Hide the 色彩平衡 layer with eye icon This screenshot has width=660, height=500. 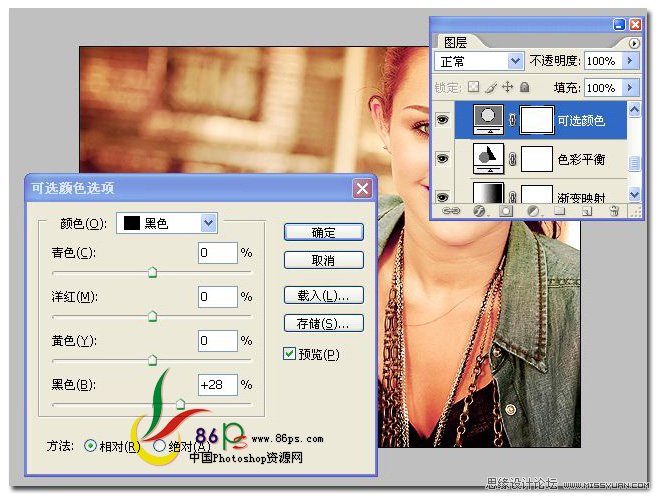(442, 159)
